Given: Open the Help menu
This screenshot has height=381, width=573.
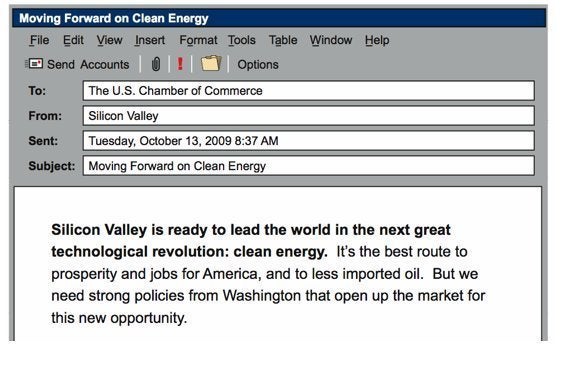Looking at the screenshot, I should point(377,40).
